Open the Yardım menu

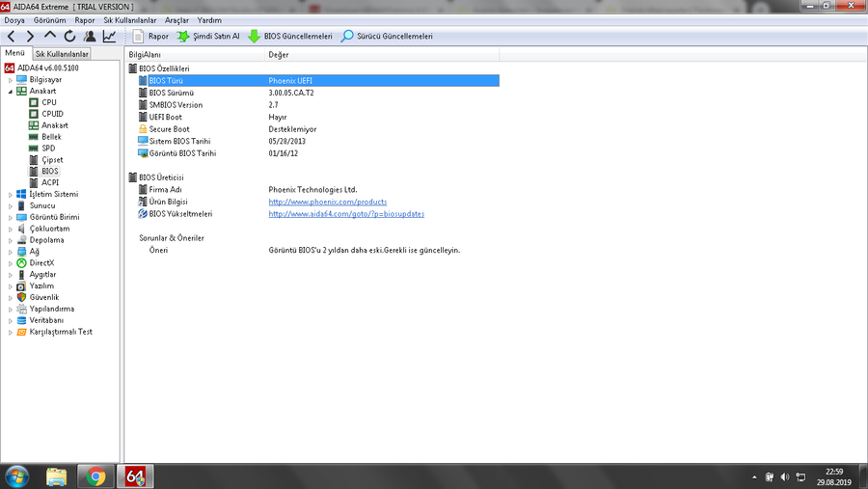[x=209, y=20]
